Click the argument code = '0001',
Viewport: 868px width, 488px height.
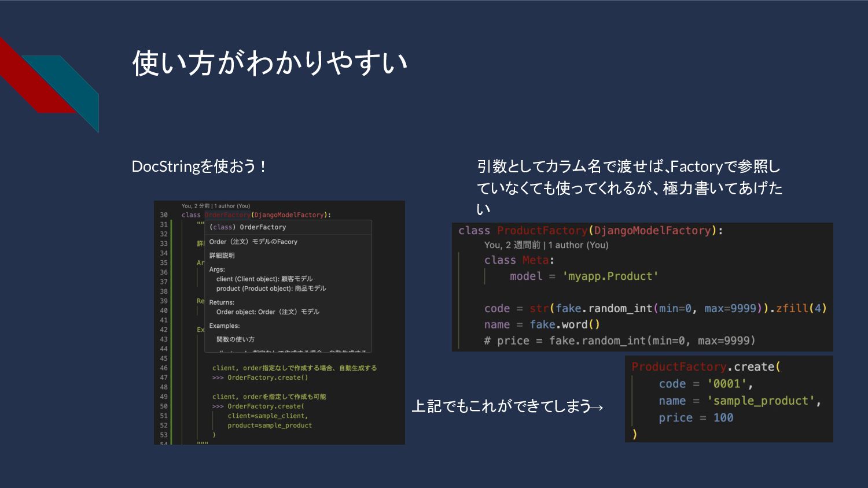(x=706, y=384)
